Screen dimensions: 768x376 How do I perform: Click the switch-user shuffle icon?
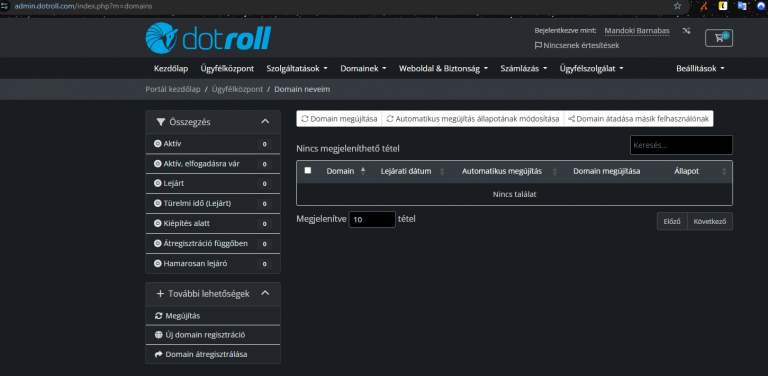[686, 30]
